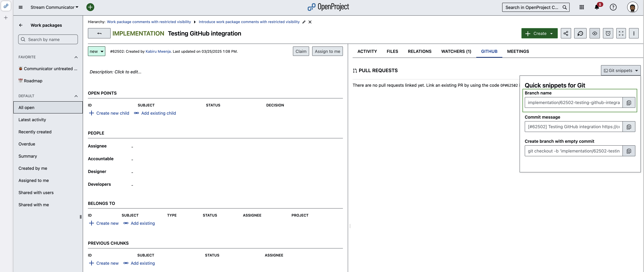Screen dimensions: 644x272
Task: Toggle the main hamburger menu
Action: [x=21, y=7]
